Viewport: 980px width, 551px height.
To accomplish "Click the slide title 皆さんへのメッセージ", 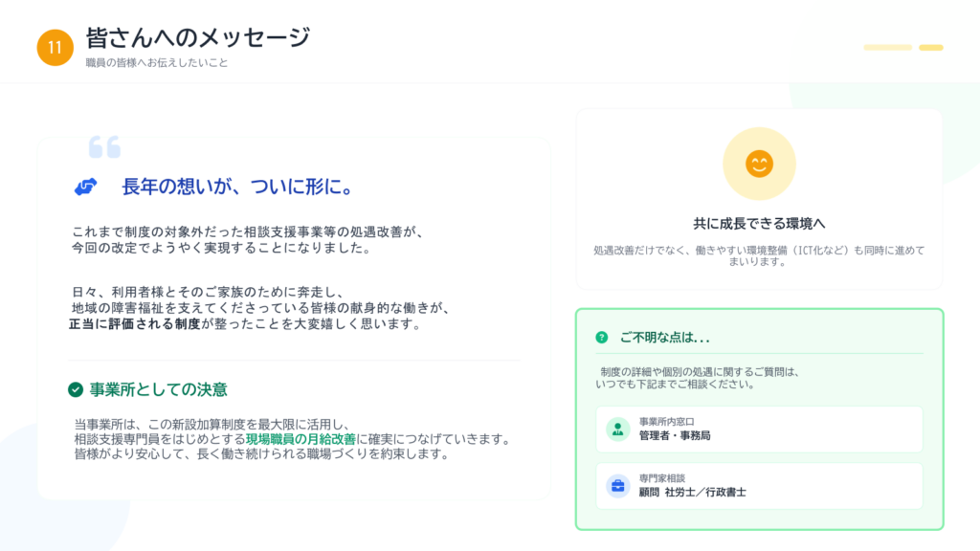I will (198, 37).
